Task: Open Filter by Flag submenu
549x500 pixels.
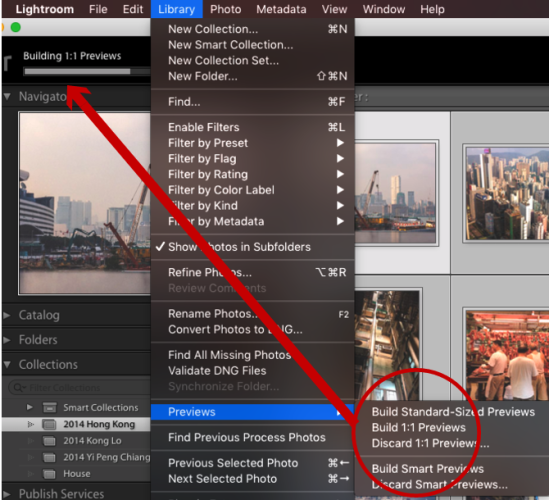Action: (x=252, y=159)
